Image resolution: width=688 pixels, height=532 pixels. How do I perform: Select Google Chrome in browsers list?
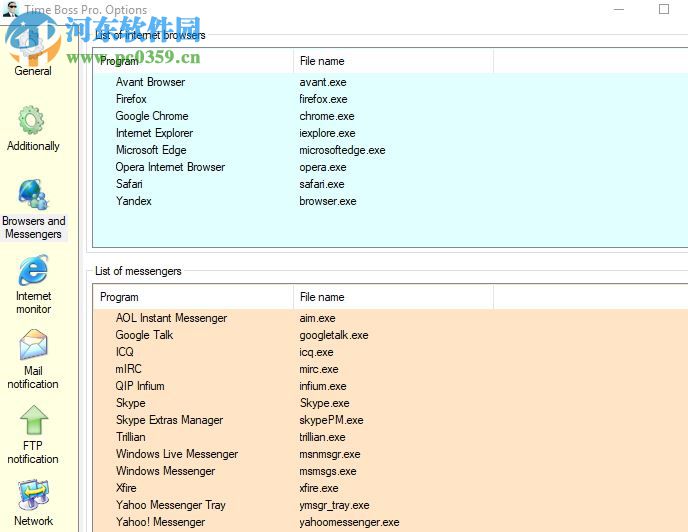[152, 116]
